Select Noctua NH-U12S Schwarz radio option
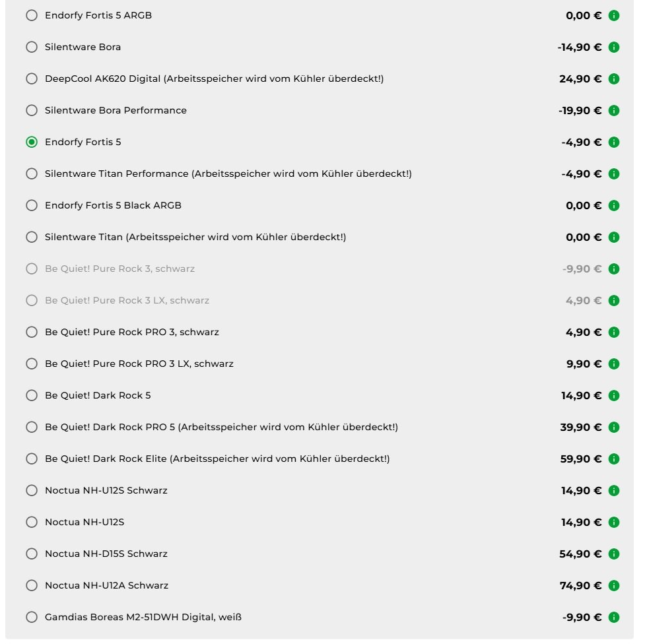Screen dimensions: 645x644 tap(32, 490)
